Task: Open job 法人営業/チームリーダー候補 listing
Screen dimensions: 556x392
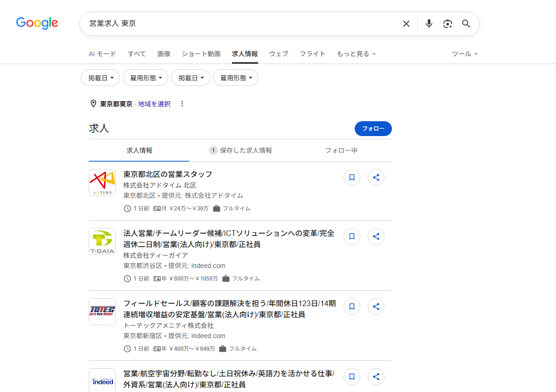Action: [x=229, y=239]
